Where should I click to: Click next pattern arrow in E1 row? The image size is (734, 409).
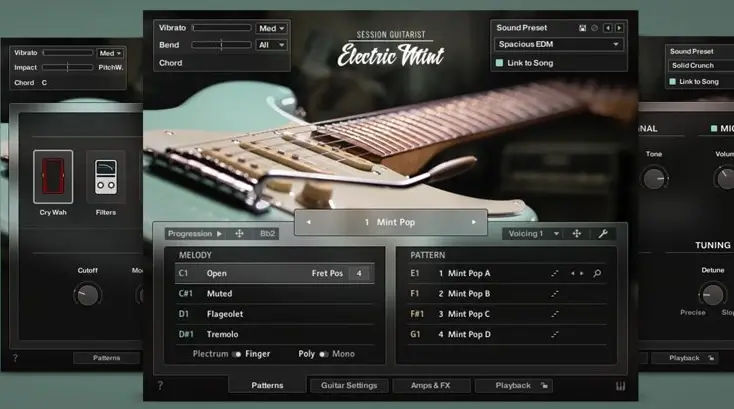[582, 273]
